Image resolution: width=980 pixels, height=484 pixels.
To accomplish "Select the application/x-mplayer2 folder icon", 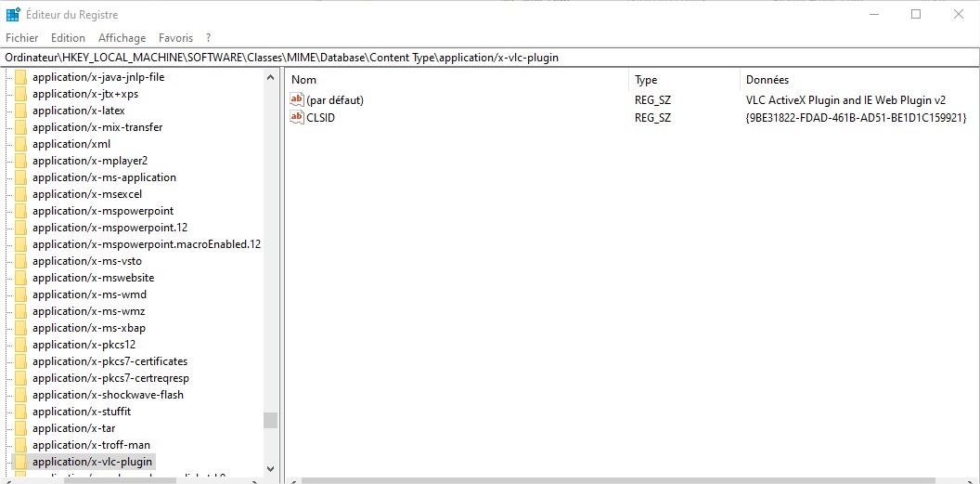I will point(21,161).
